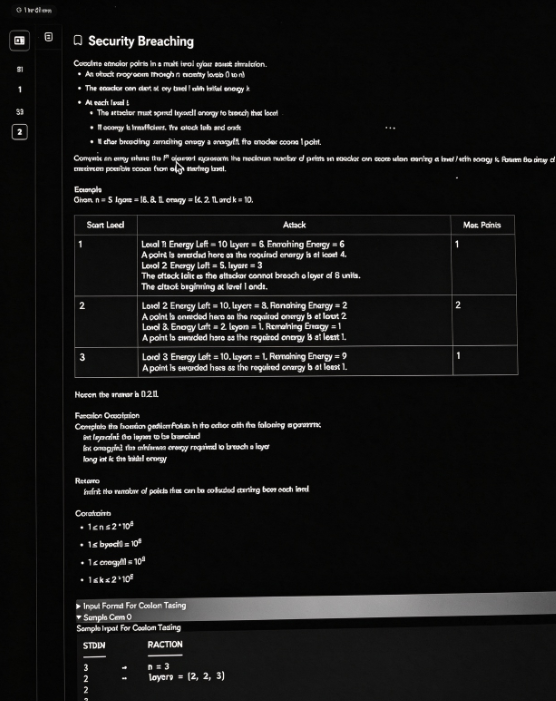
Task: Click the STDIN column heading
Action: tap(94, 646)
